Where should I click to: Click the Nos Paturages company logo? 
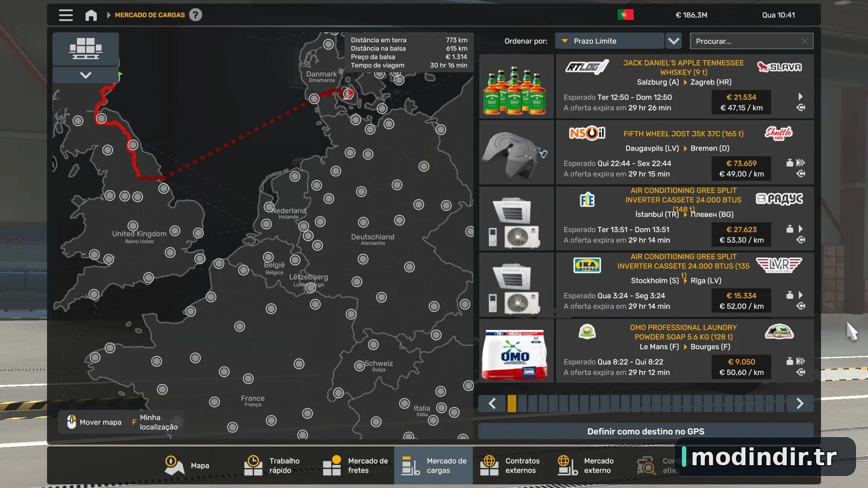[779, 331]
